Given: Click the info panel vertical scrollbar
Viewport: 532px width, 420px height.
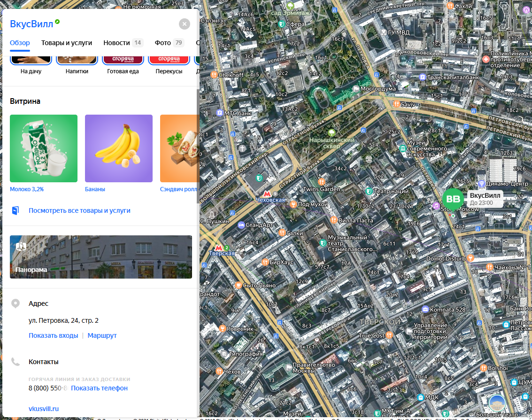Looking at the screenshot, I should click(198, 146).
